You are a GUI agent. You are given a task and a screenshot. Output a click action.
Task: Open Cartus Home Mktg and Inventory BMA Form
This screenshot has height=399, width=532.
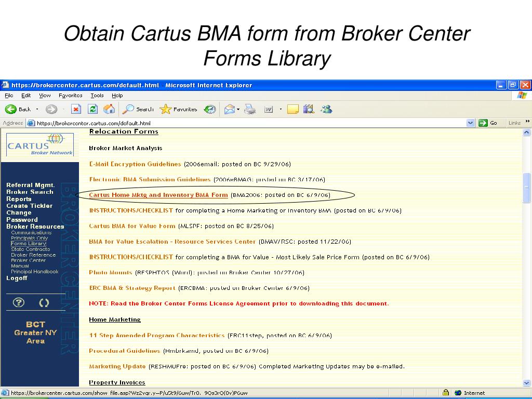158,195
